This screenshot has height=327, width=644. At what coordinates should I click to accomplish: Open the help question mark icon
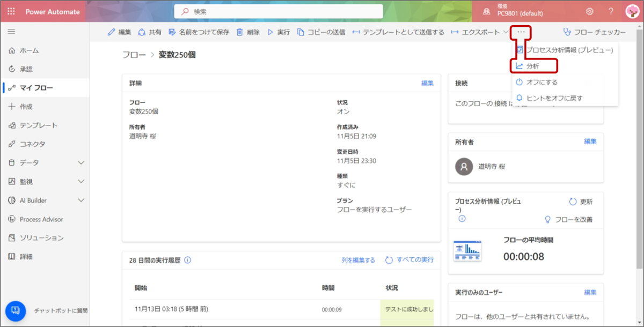pos(611,11)
